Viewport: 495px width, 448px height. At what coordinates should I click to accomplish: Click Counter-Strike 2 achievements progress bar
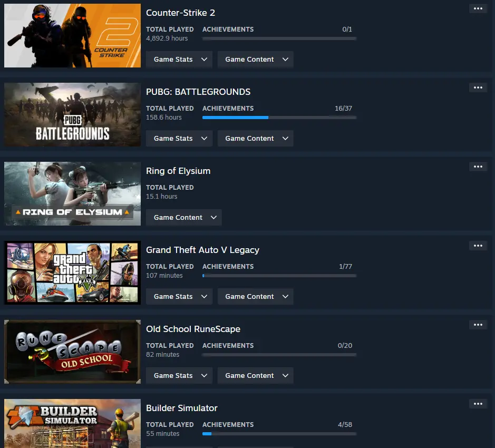(x=279, y=38)
